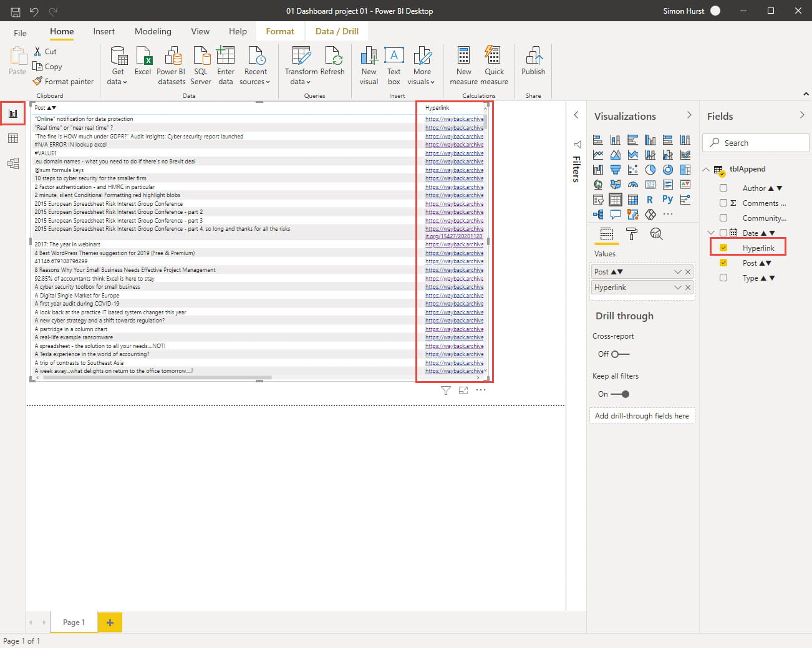Image resolution: width=812 pixels, height=648 pixels.
Task: Turn off Keep all filters toggle
Action: [621, 394]
